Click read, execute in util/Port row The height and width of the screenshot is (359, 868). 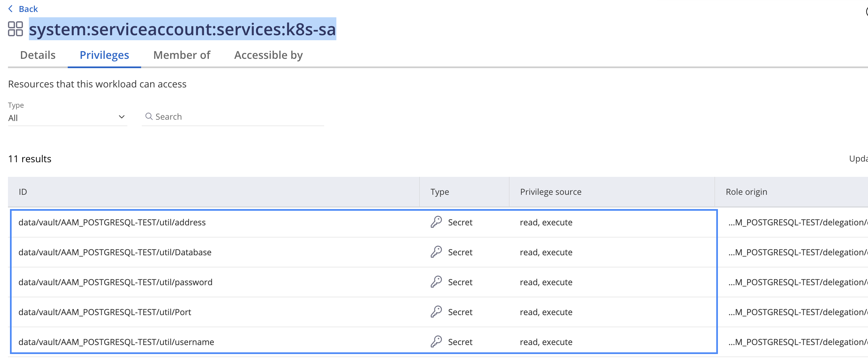pos(546,312)
